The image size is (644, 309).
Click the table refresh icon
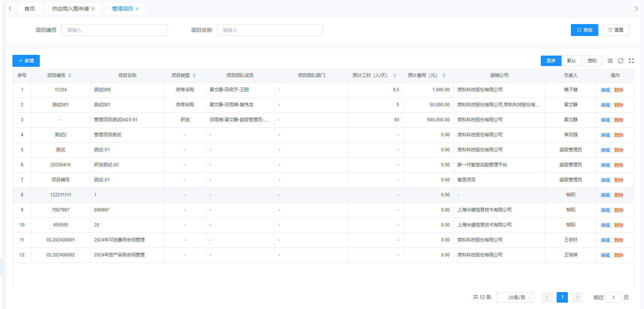pyautogui.click(x=621, y=61)
